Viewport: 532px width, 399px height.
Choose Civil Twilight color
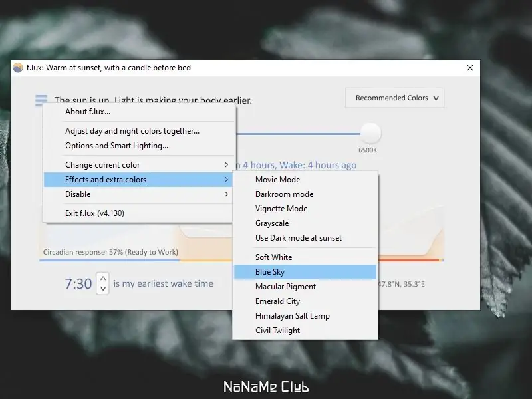(305, 330)
